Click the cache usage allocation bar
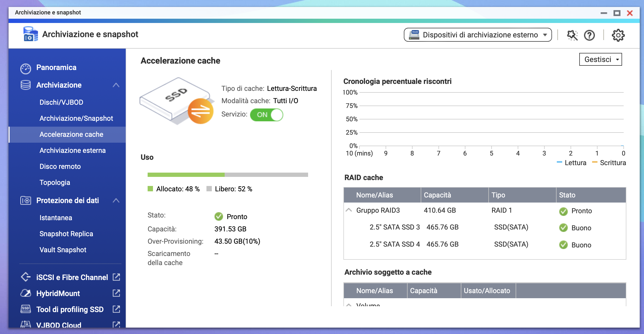Viewport: 644px width, 334px height. [228, 175]
